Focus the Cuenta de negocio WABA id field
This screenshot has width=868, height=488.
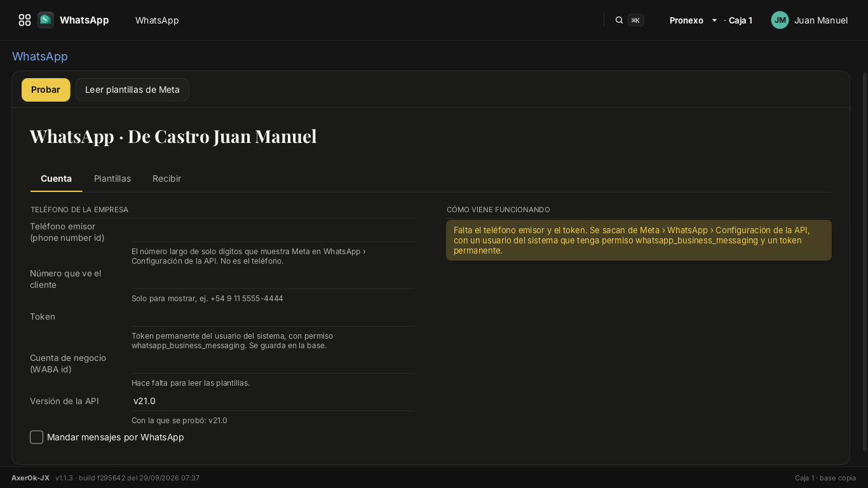click(x=273, y=363)
